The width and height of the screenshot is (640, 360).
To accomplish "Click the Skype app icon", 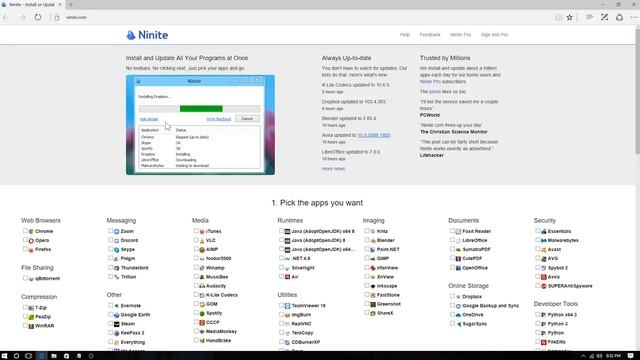I will pos(117,249).
